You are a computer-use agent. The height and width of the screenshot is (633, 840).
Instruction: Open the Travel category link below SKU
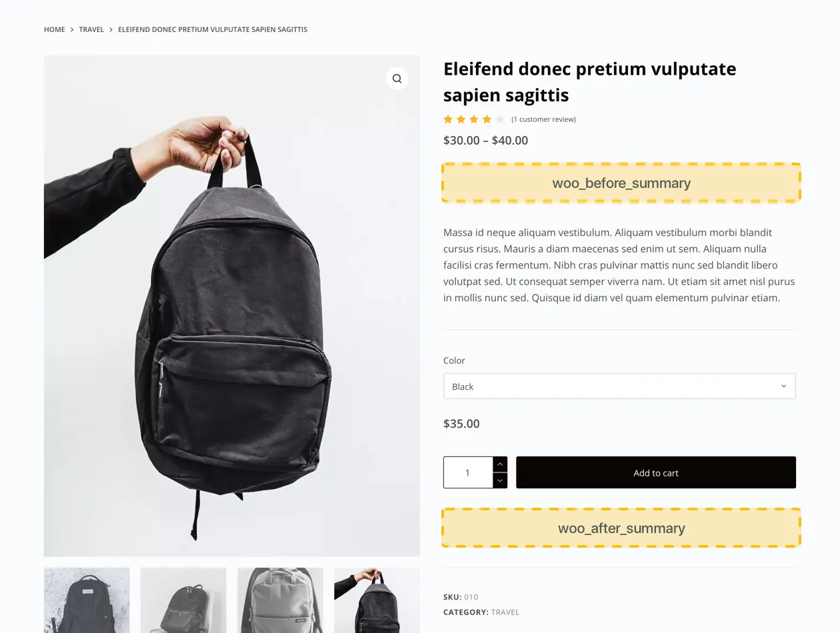[505, 612]
